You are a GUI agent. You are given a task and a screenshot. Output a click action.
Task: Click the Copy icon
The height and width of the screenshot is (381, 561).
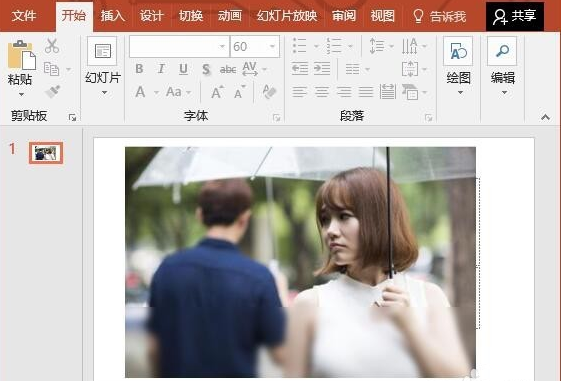click(x=51, y=69)
